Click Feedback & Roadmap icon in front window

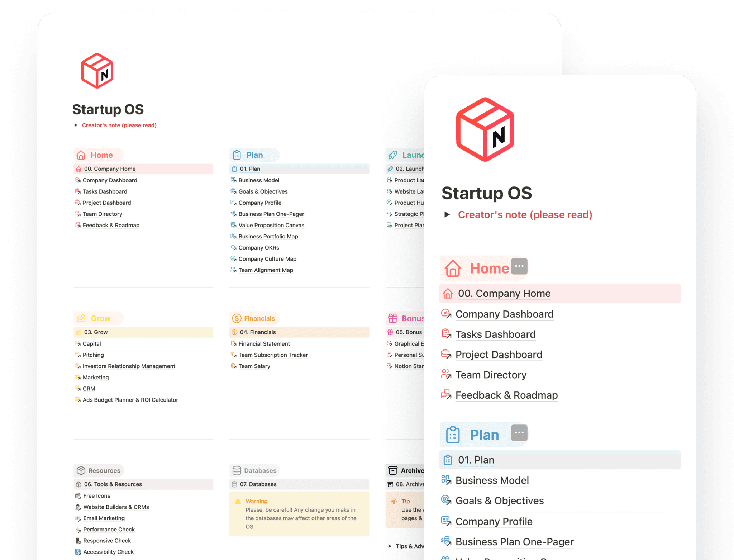446,395
